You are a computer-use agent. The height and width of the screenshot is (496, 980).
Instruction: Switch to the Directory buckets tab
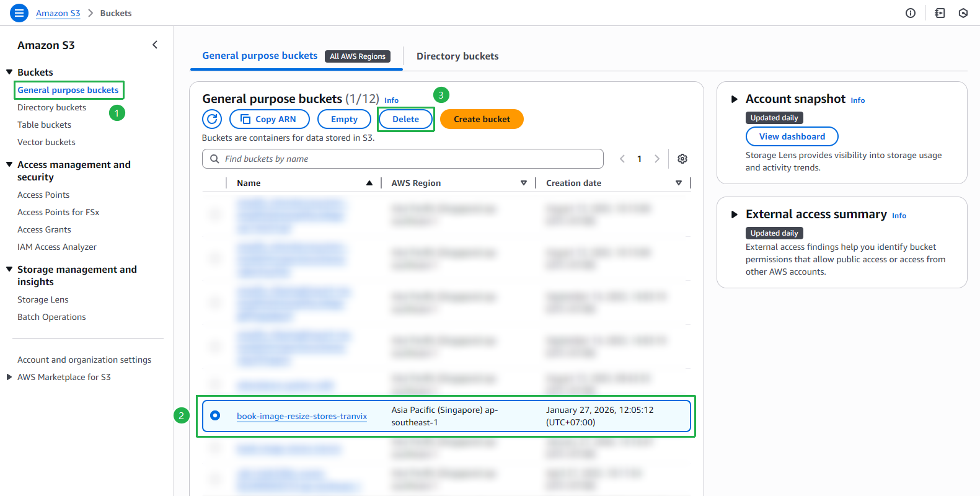coord(457,56)
